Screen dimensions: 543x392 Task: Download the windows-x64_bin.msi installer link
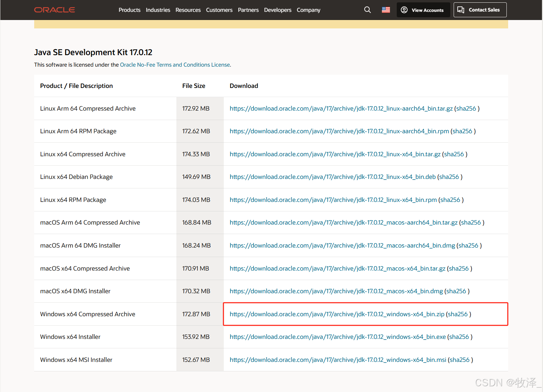pos(338,360)
